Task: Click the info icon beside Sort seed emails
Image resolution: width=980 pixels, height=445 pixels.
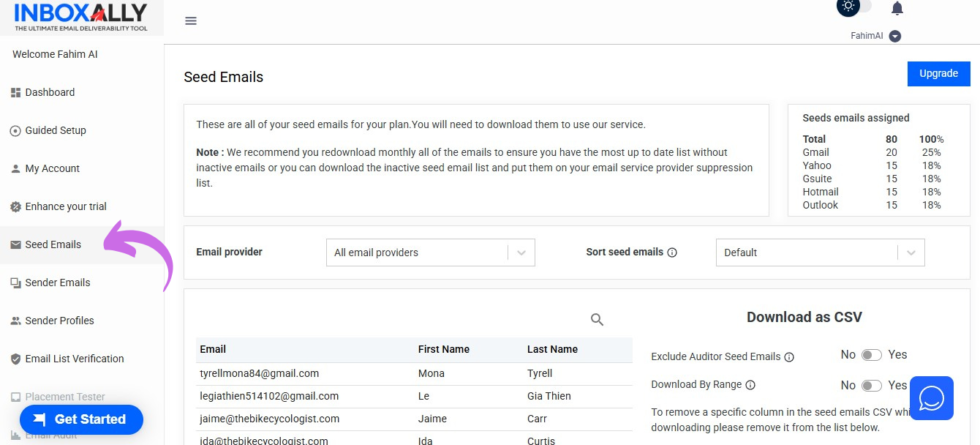Action: pyautogui.click(x=672, y=253)
